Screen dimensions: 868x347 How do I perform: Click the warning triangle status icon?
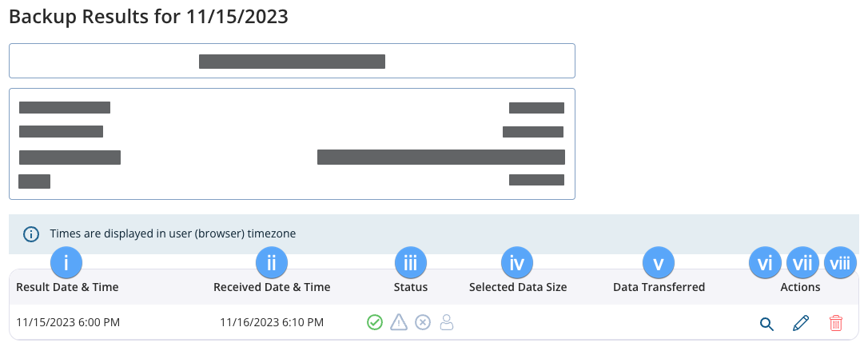(399, 322)
